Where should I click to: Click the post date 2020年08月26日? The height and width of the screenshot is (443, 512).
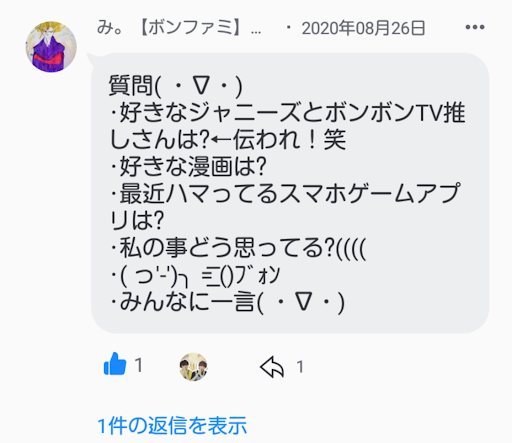tap(363, 28)
